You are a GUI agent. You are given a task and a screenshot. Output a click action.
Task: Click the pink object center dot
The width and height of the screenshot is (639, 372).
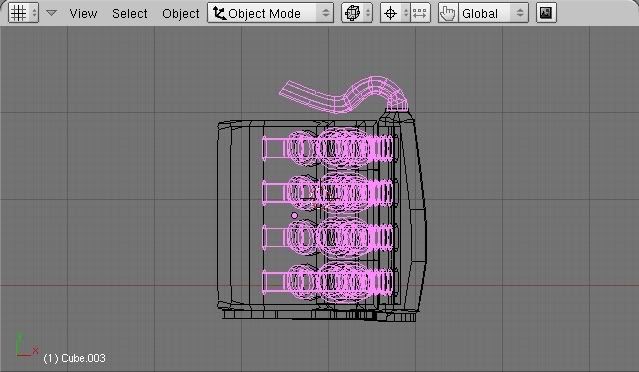click(294, 215)
